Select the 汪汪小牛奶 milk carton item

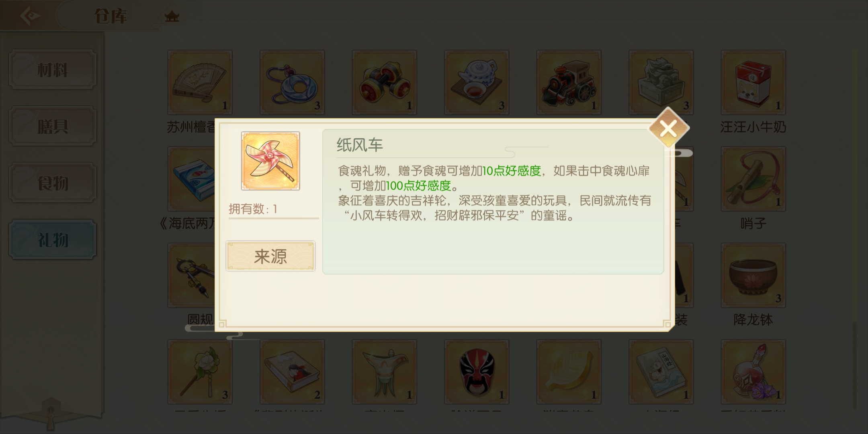pos(753,82)
